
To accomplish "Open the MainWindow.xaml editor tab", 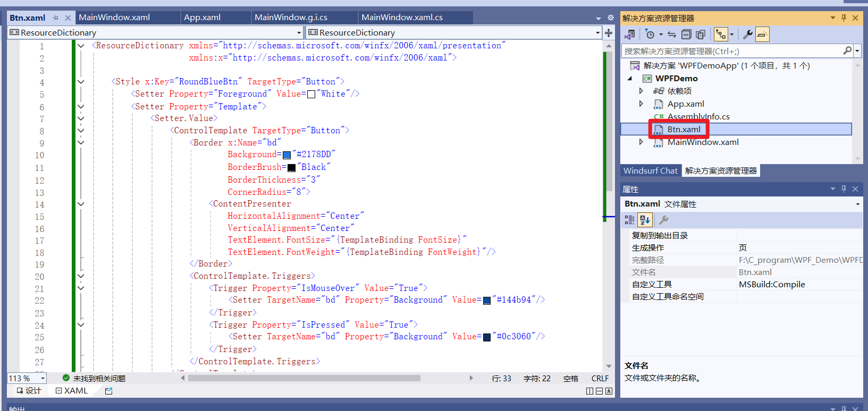I will point(114,18).
